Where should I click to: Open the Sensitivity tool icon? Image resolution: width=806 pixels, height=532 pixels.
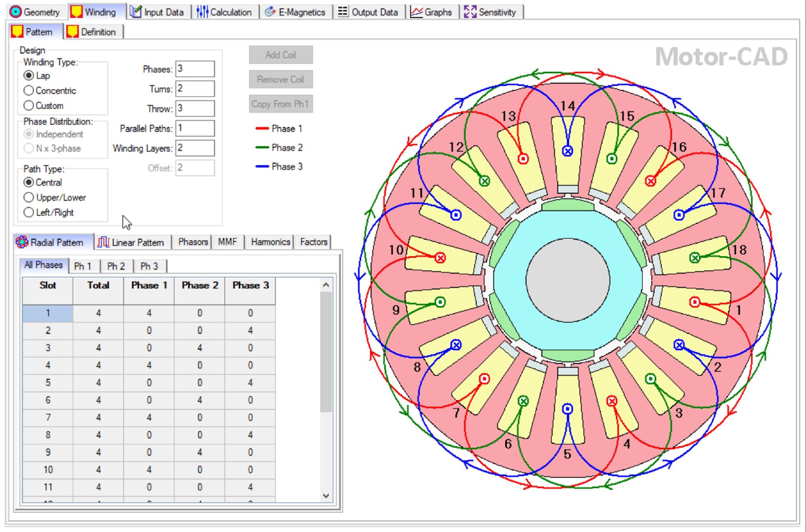[x=471, y=12]
